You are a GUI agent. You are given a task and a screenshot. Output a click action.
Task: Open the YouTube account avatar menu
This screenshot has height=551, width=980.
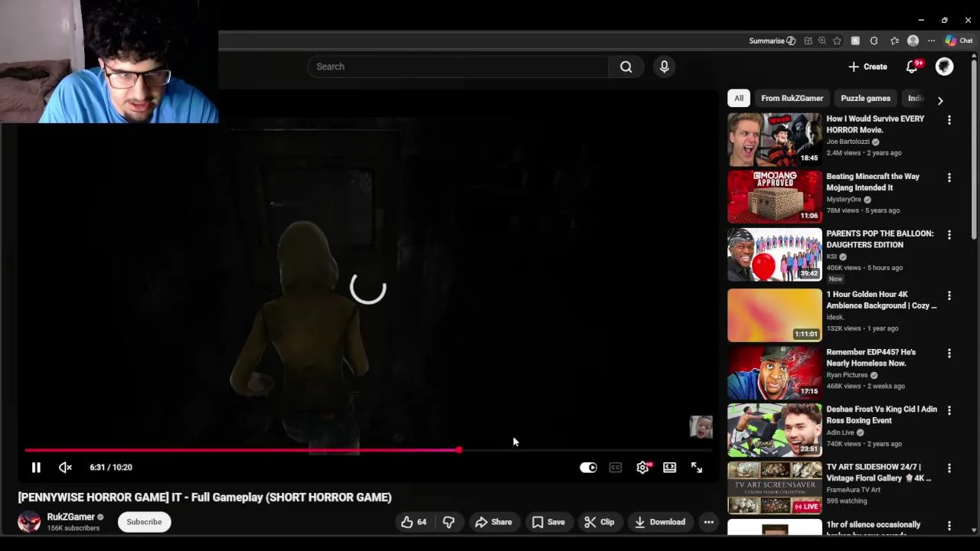click(944, 67)
